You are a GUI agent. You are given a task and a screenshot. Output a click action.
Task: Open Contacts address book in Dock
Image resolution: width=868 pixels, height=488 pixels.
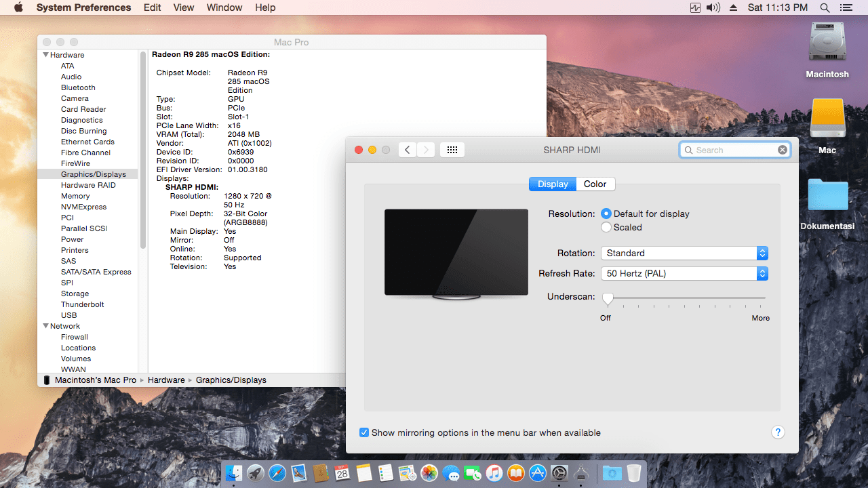tap(321, 473)
